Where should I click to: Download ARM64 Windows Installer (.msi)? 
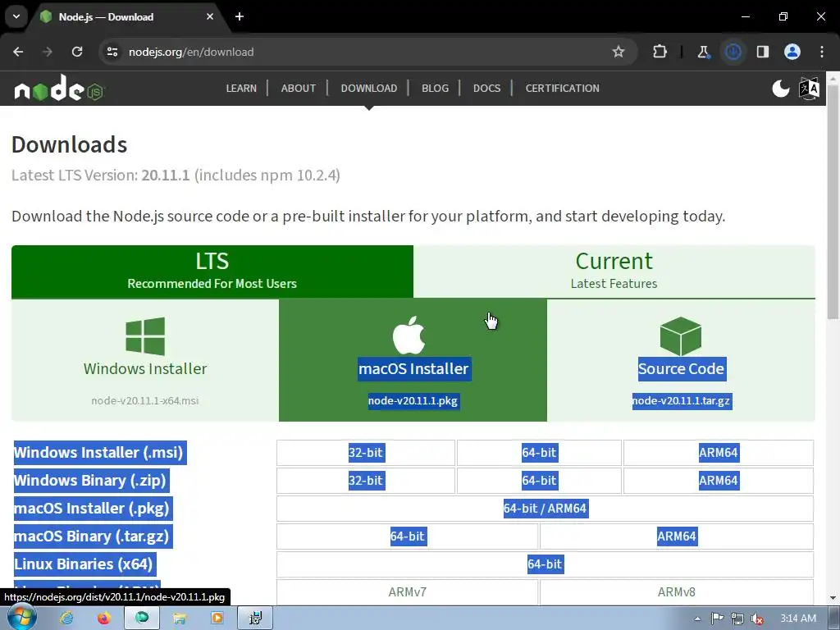(x=719, y=453)
